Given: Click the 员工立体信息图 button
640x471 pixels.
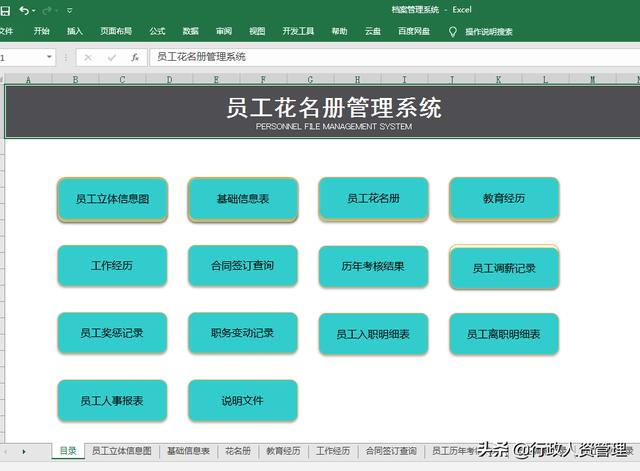Looking at the screenshot, I should (x=112, y=199).
